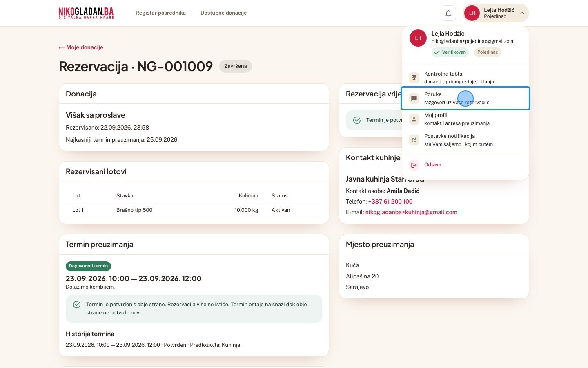
Task: Click the Alipašina 20 address line
Action: pyautogui.click(x=362, y=276)
